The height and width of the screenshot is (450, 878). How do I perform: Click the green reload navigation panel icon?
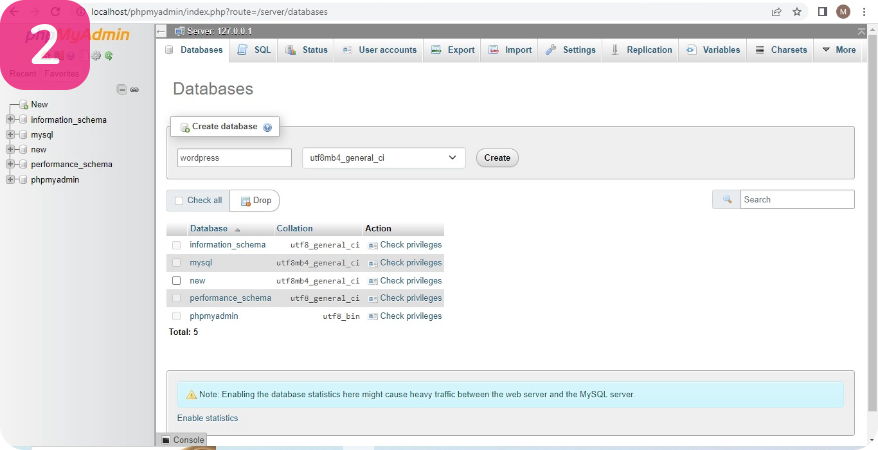pyautogui.click(x=109, y=55)
